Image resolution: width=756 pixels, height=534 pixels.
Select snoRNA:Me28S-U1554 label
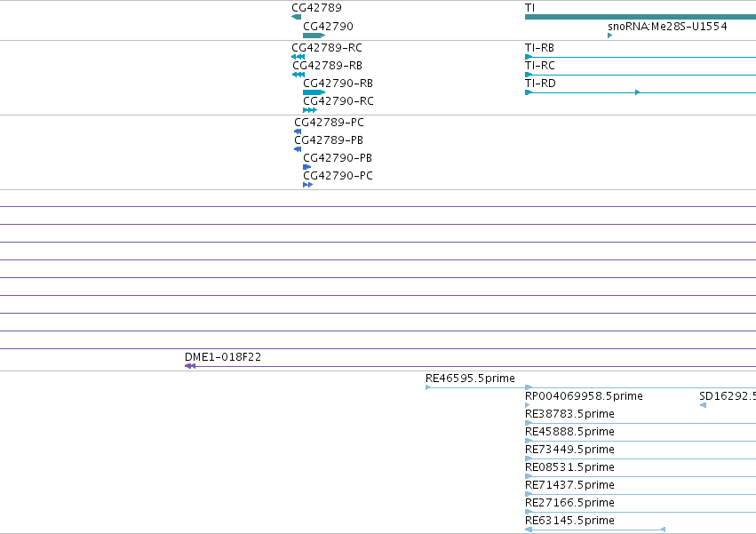pyautogui.click(x=667, y=26)
